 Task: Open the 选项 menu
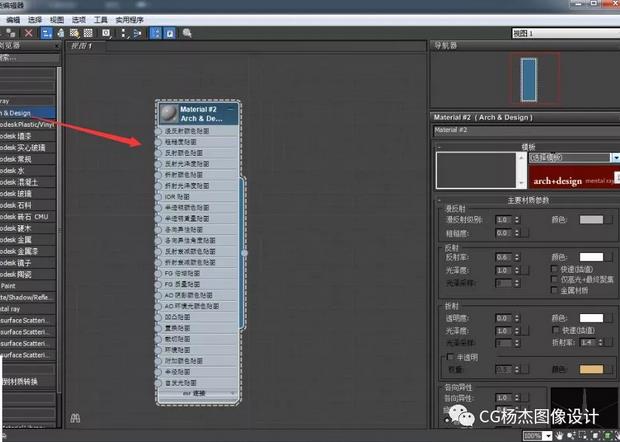pyautogui.click(x=79, y=20)
